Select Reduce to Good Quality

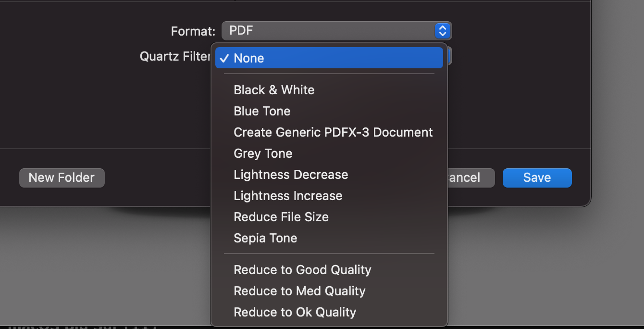point(302,270)
